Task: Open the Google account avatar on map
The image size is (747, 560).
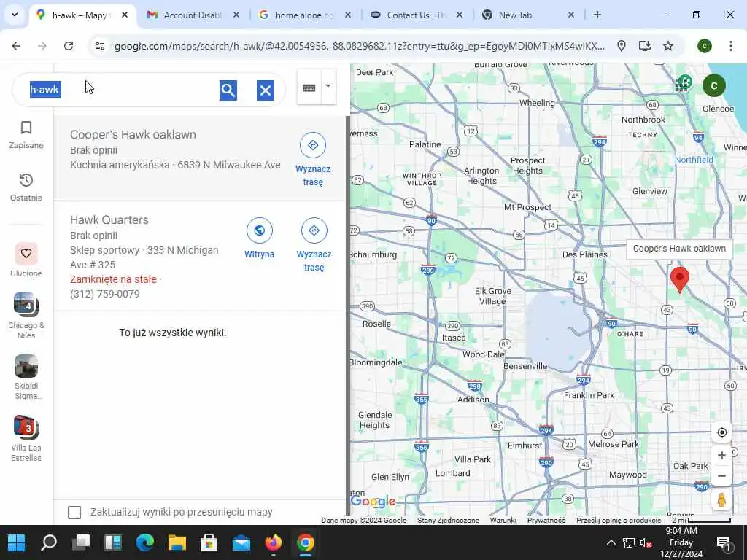Action: coord(713,86)
